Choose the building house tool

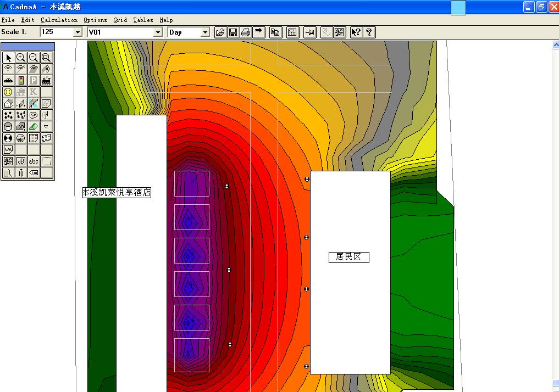click(x=8, y=104)
